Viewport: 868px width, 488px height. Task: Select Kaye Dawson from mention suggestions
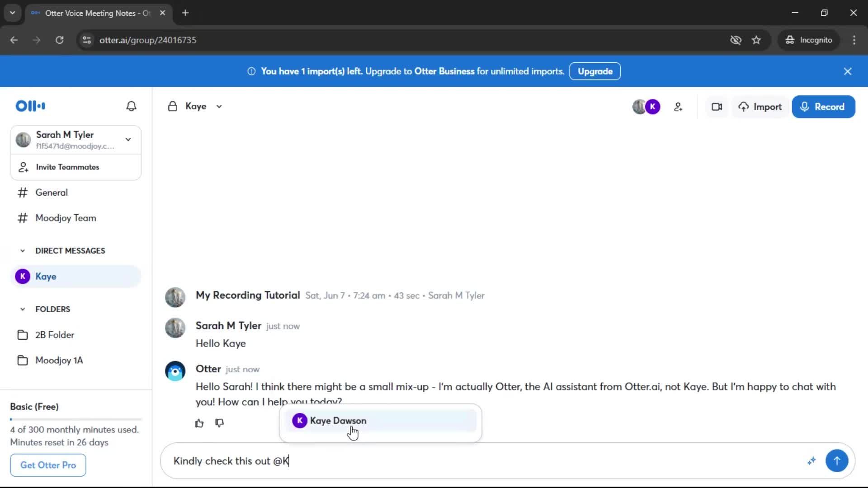(x=381, y=421)
